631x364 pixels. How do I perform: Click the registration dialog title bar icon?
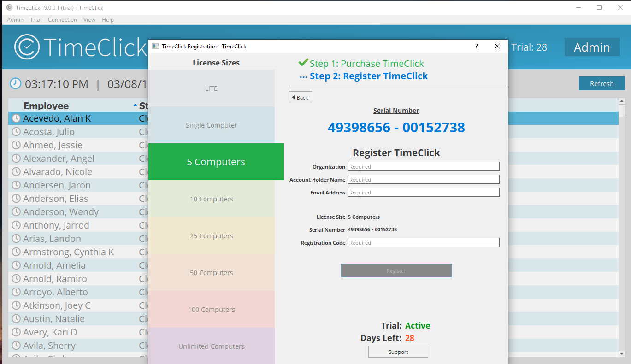pos(156,46)
